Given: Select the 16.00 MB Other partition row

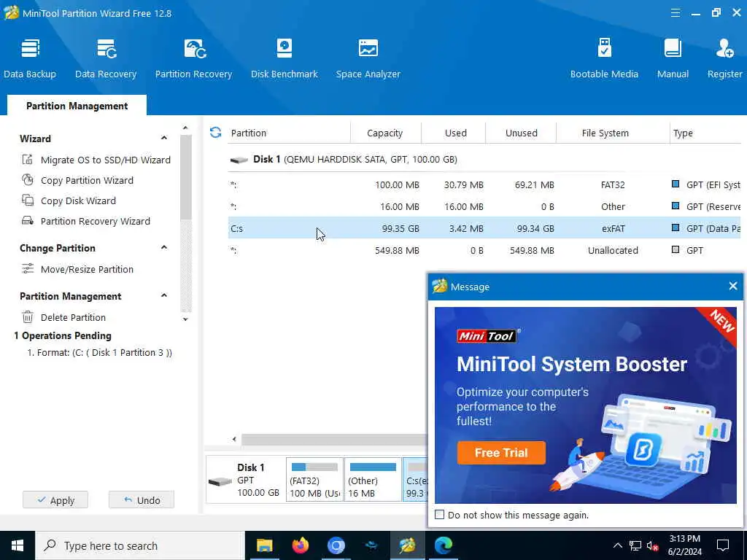Looking at the screenshot, I should tap(485, 206).
